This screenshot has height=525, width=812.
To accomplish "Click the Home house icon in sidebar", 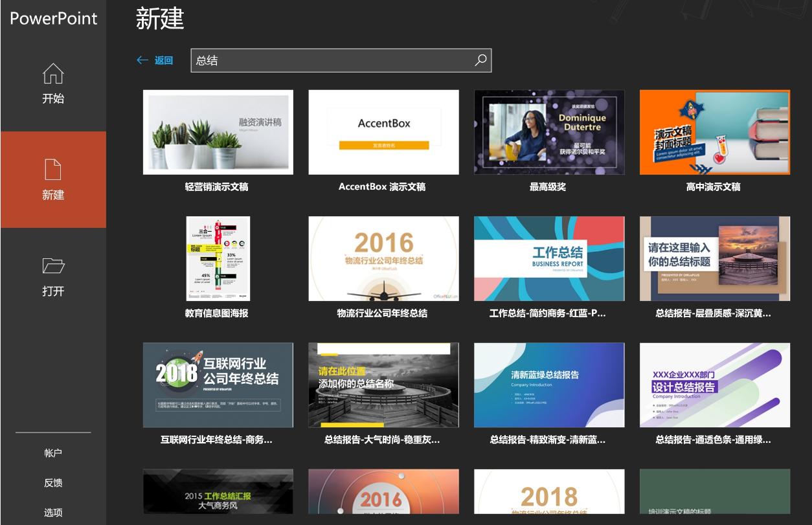I will 53,74.
